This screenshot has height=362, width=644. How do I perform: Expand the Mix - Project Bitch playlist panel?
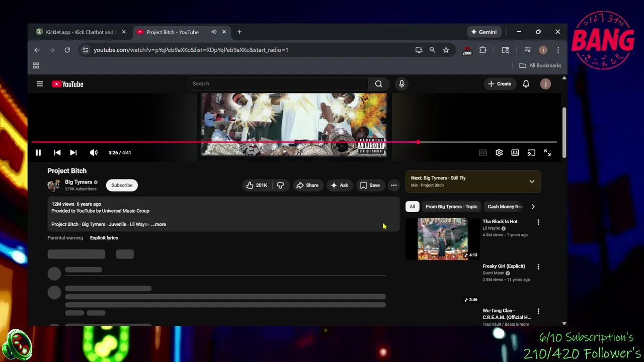click(532, 182)
